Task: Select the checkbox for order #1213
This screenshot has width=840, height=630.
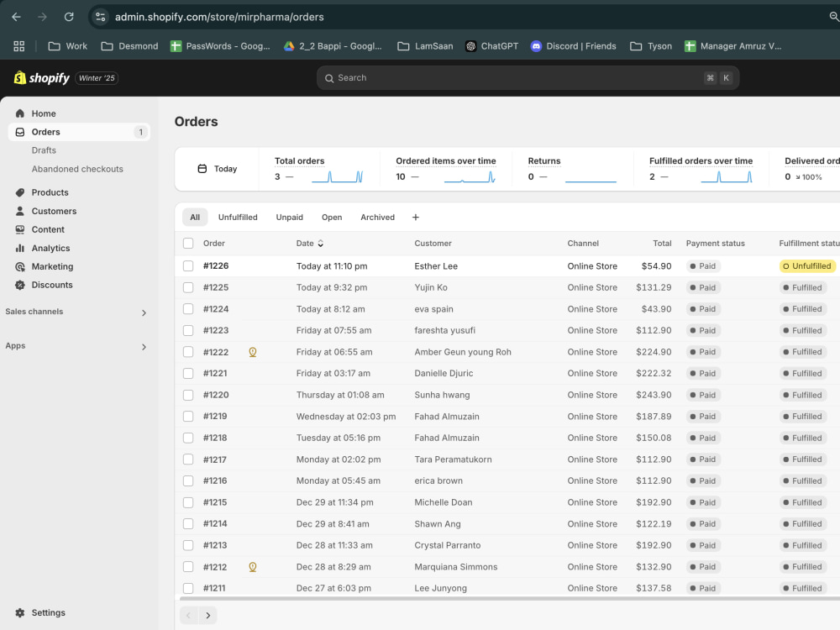Action: pyautogui.click(x=188, y=545)
